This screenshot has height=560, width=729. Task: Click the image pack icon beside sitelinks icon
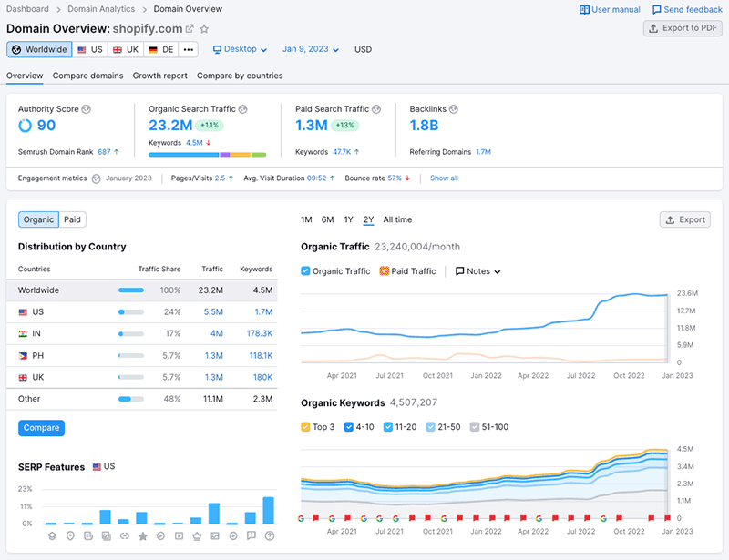107,536
